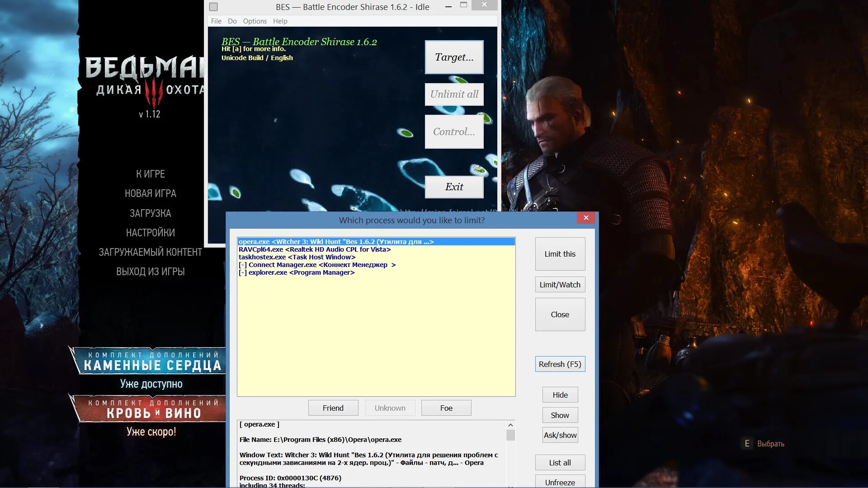Maximize the BES window

point(463,5)
